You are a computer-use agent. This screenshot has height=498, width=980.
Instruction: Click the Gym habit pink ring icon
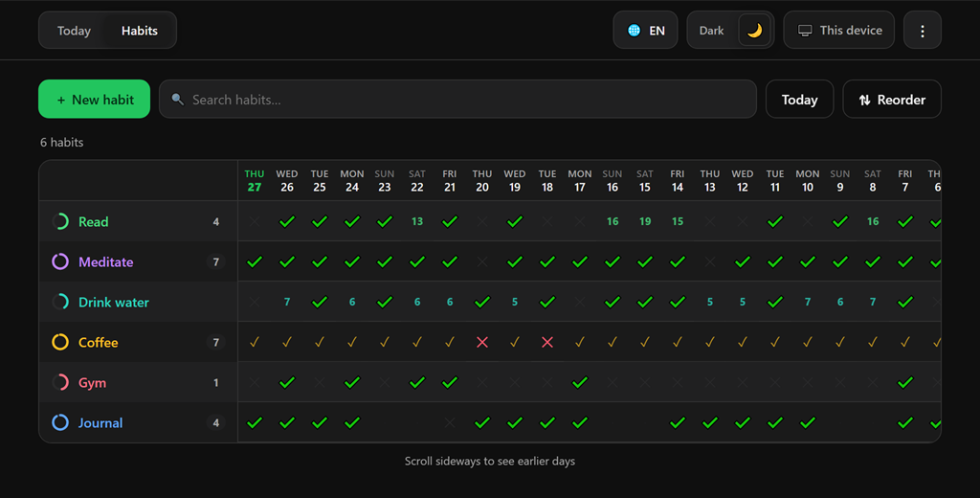coord(60,382)
